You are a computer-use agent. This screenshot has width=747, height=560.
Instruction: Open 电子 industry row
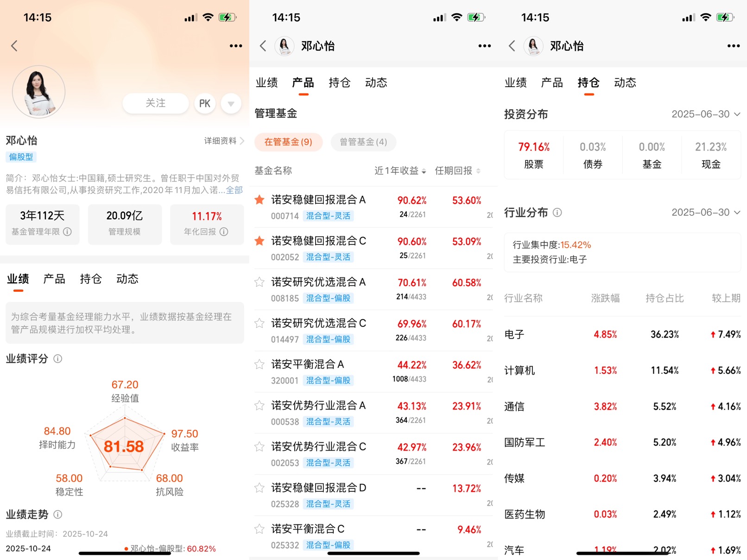pyautogui.click(x=622, y=334)
